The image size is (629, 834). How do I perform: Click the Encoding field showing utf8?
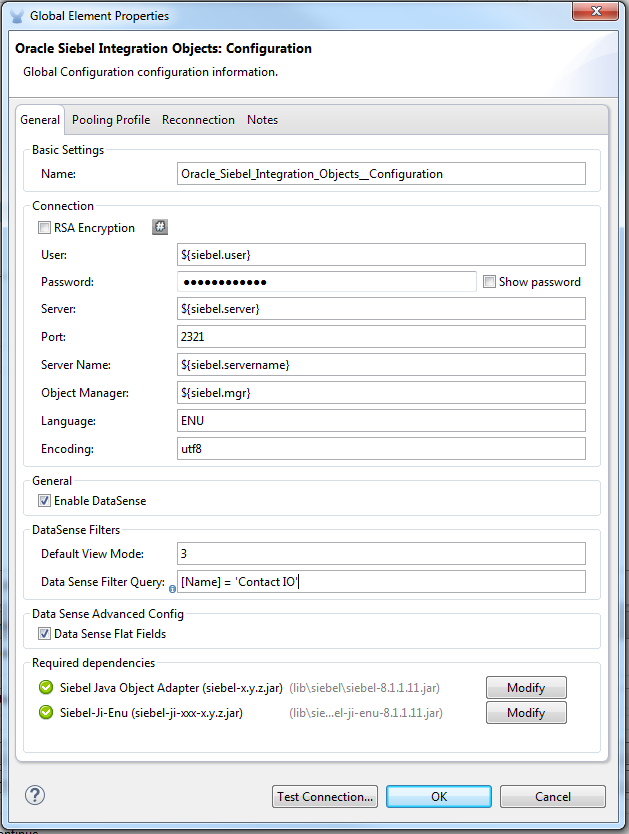381,448
